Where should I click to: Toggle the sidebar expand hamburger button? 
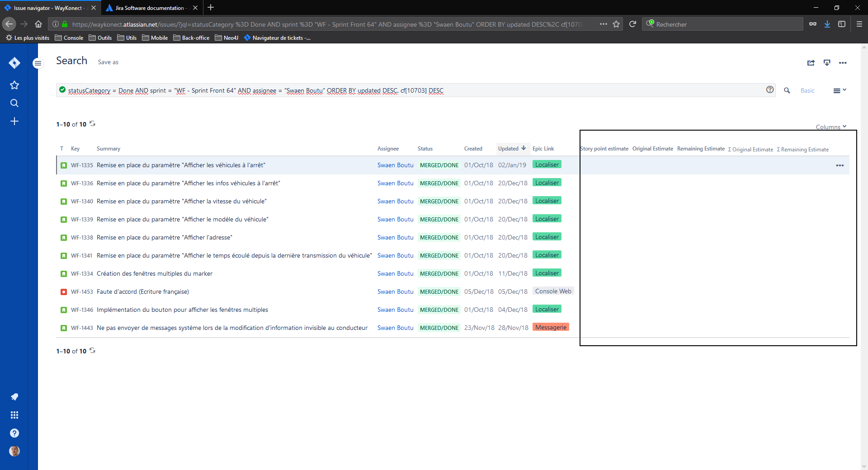[38, 63]
